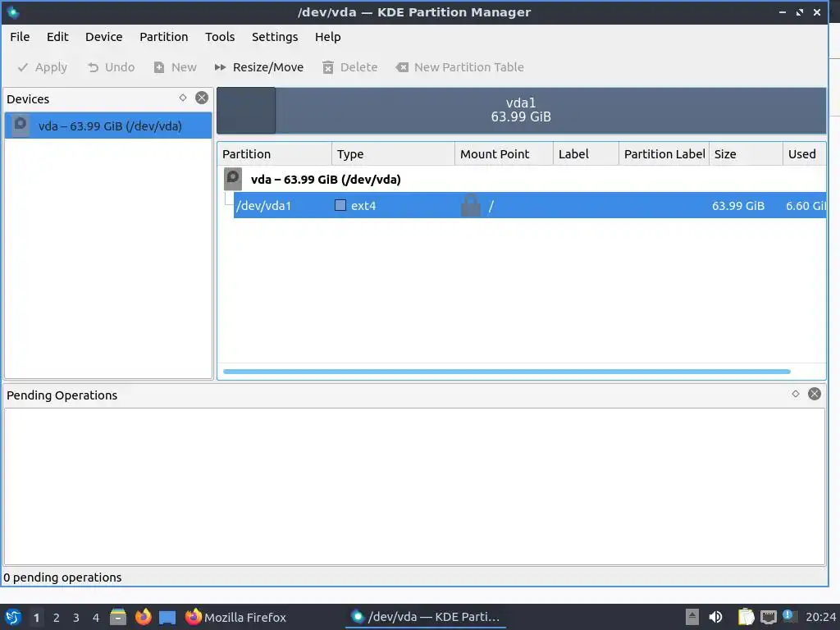Screen dimensions: 840x630
Task: Open the Settings menu
Action: click(x=275, y=37)
